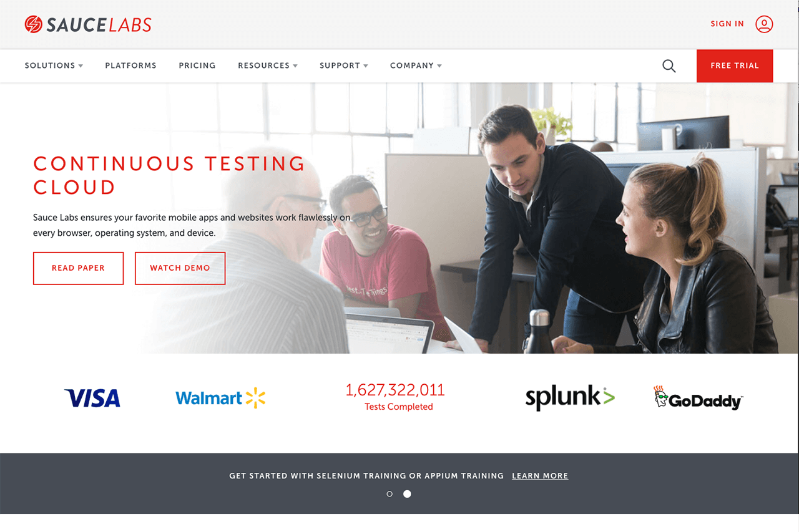Screen dimensions: 799x532
Task: Click the Walmart logo
Action: [x=220, y=398]
